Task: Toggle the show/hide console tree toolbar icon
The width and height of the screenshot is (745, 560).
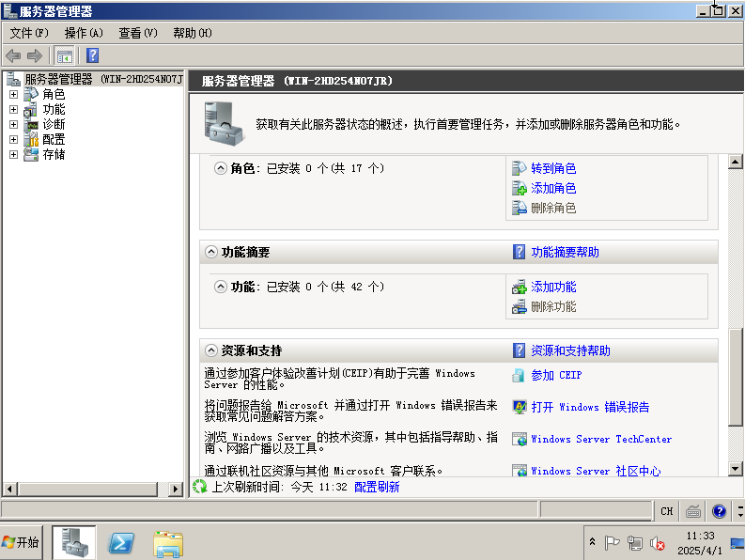Action: pos(64,55)
